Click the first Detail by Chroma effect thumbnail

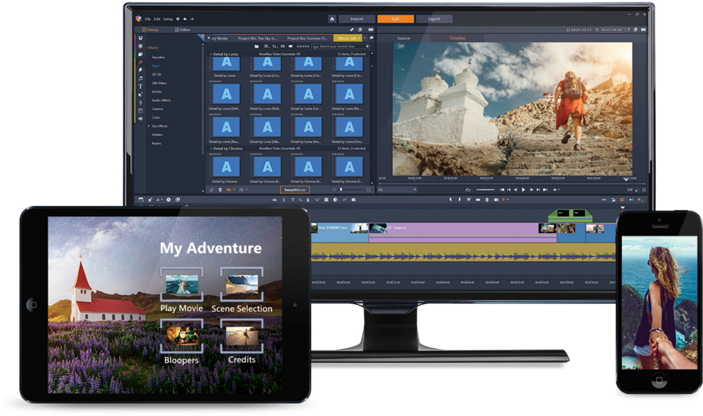226,167
